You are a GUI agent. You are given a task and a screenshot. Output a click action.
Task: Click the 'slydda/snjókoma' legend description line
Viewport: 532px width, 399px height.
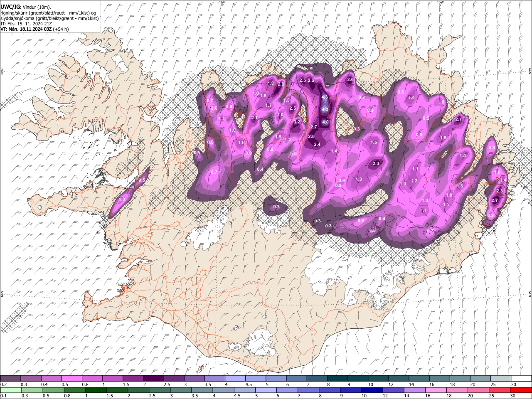coord(50,18)
